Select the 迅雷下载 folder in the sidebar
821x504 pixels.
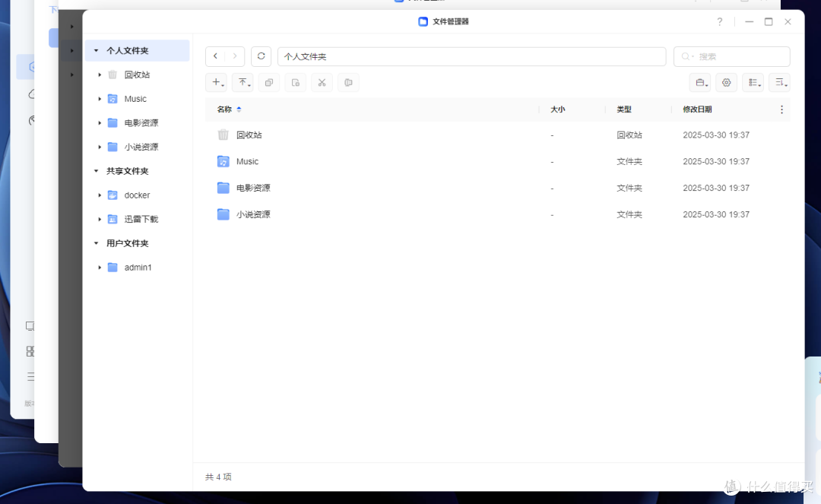[140, 219]
